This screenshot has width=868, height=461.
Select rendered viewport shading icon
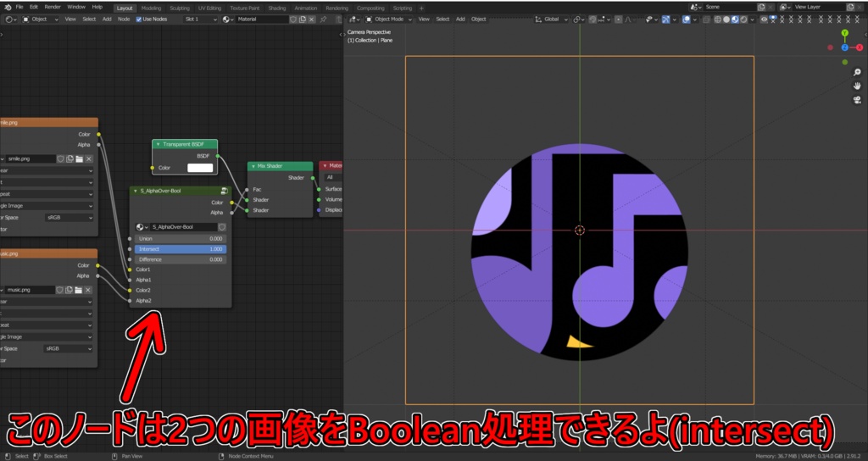click(x=744, y=19)
